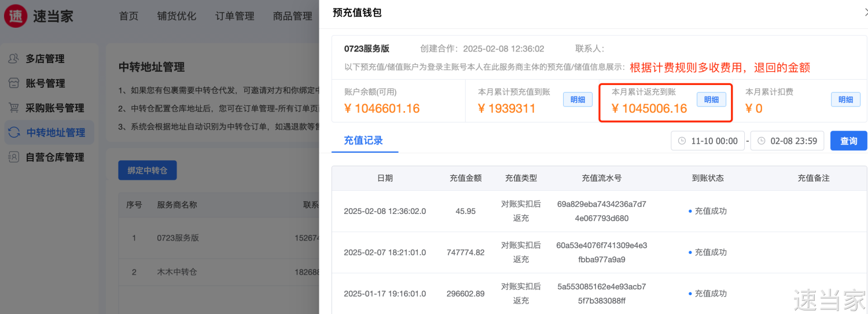The height and width of the screenshot is (314, 868).
Task: Click the 多店管理 sidebar icon
Action: pos(14,59)
